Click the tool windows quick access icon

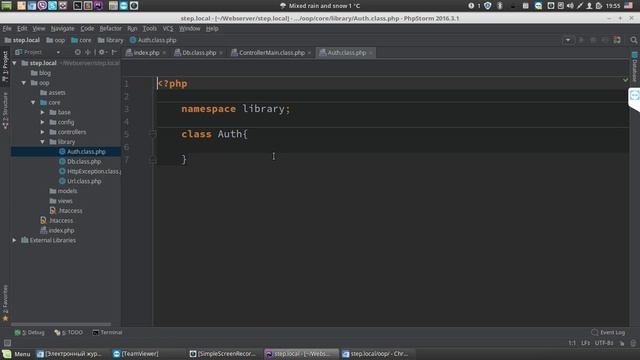point(7,343)
